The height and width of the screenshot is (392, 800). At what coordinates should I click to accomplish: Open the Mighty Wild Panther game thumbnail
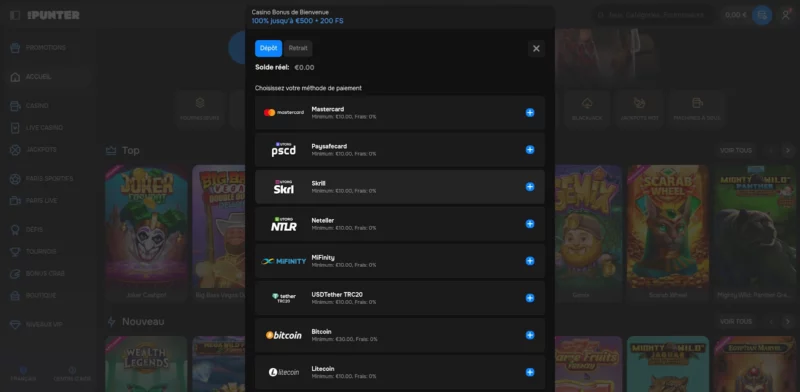[755, 227]
